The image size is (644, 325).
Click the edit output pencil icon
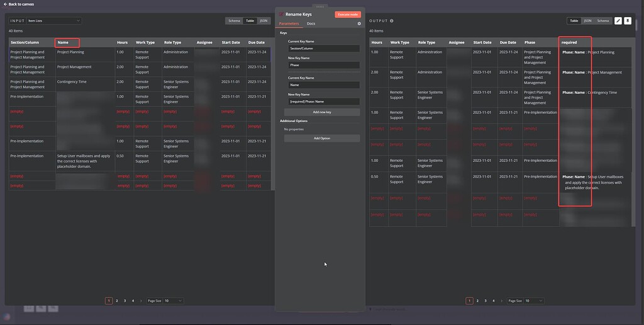(x=618, y=21)
